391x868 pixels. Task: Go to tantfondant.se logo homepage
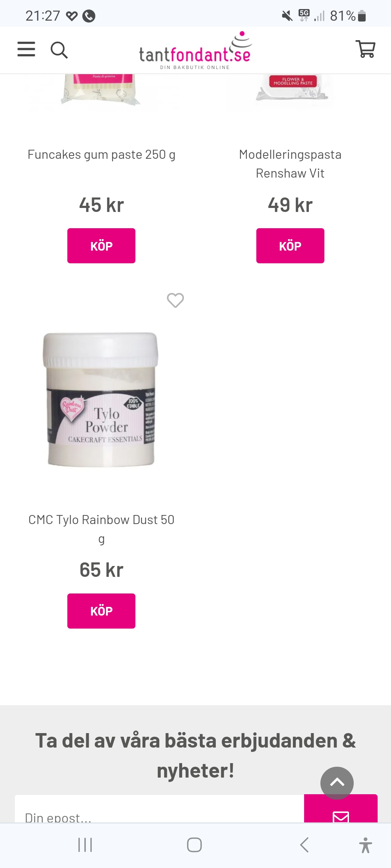pyautogui.click(x=195, y=50)
